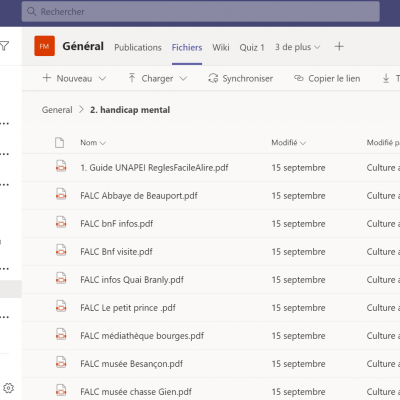Click PDF icon of Guide UNAPEI file
Image resolution: width=400 pixels, height=400 pixels.
(x=61, y=166)
